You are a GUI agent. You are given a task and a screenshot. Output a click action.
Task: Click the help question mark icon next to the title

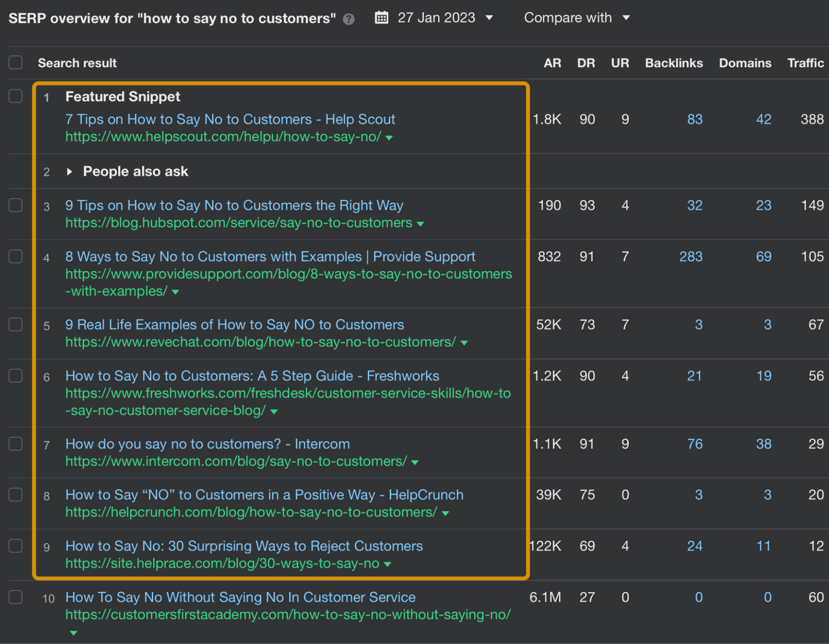(x=349, y=18)
